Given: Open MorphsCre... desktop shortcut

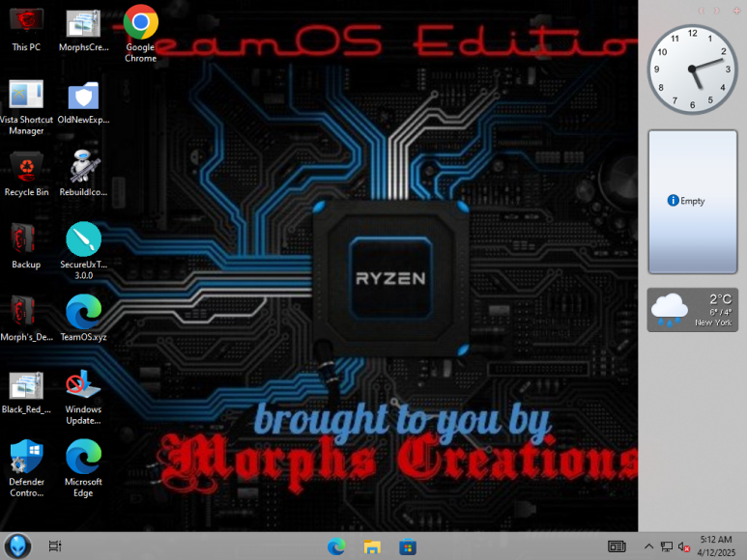Looking at the screenshot, I should [x=83, y=30].
